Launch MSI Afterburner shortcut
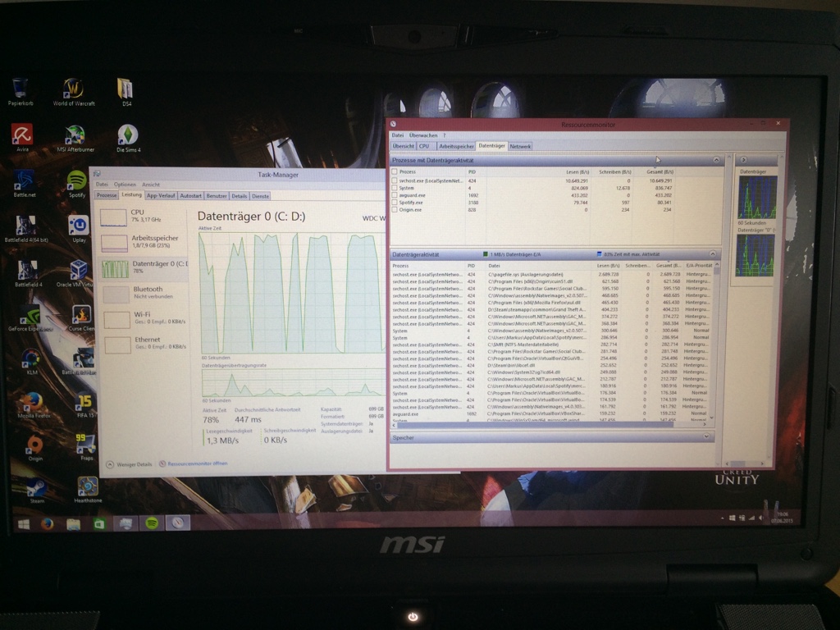840x630 pixels. 75,138
